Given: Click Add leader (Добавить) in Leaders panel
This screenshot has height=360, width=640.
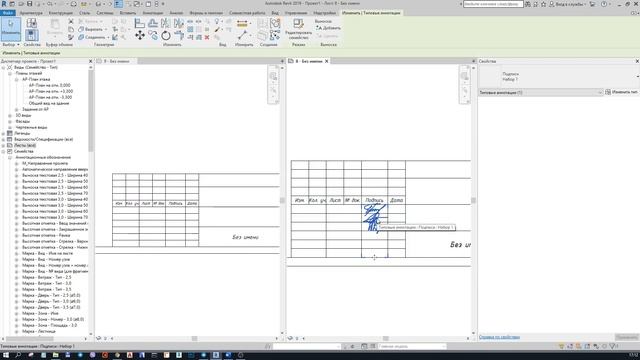Looking at the screenshot, I should coord(329,28).
